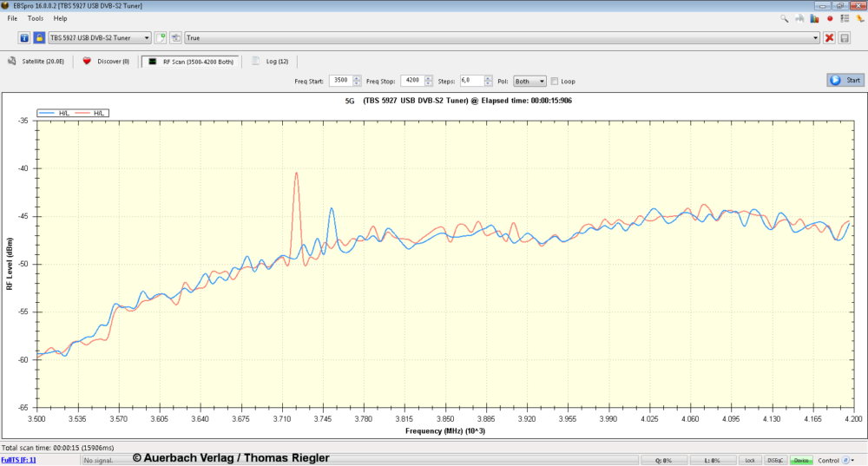The width and height of the screenshot is (868, 466).
Task: Open the Tools menu
Action: [36, 18]
